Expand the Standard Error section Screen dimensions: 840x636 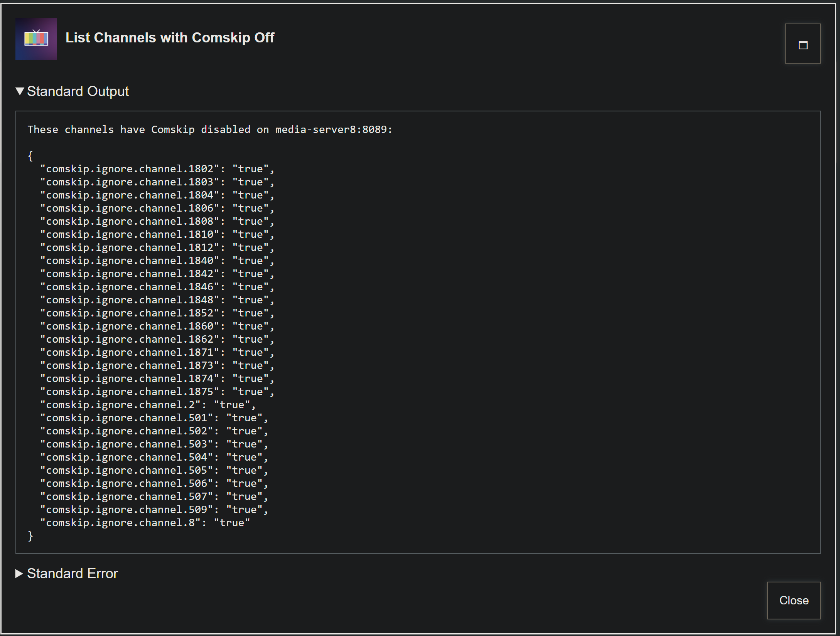[67, 574]
